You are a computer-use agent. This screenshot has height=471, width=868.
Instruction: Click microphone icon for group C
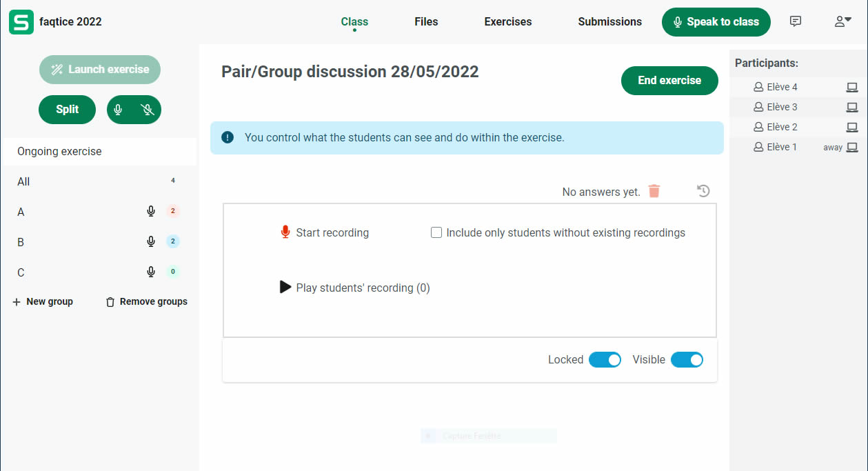point(151,272)
